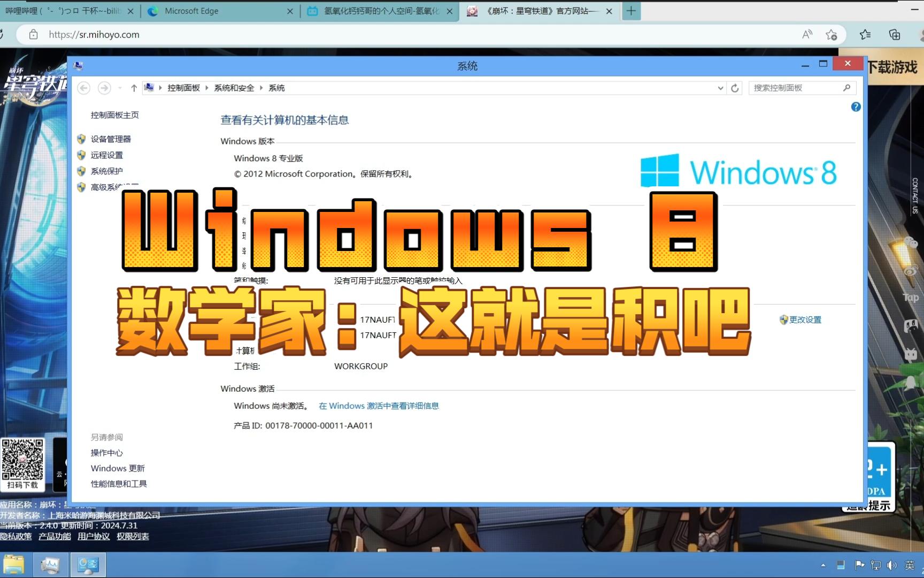Open the Edge Collections icon
Screen dimensions: 924x578
pyautogui.click(x=895, y=35)
